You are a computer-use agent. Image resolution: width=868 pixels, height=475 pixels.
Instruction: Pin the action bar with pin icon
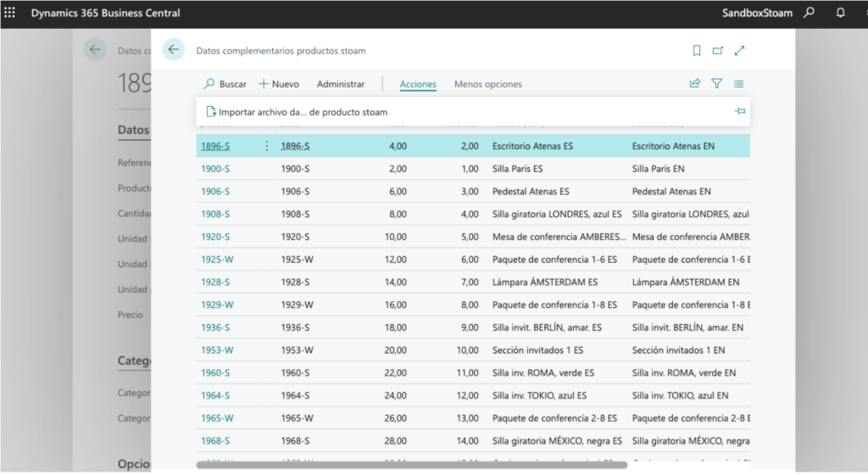(x=739, y=111)
